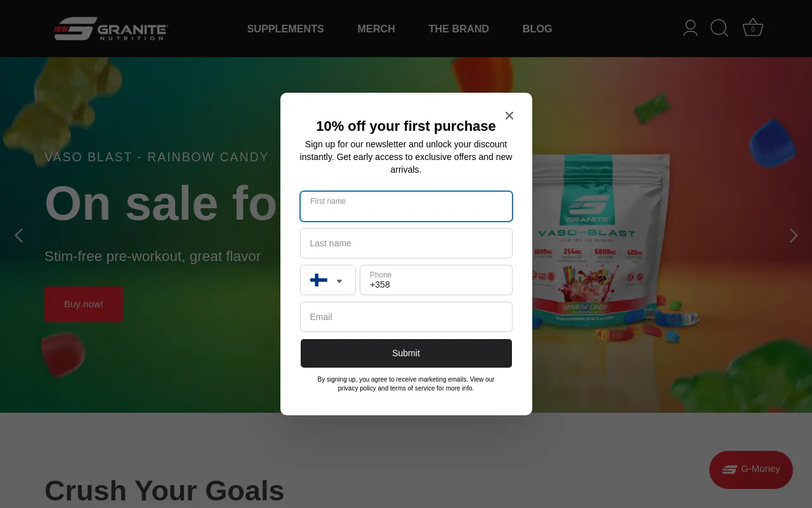Click the search magnifier icon
The width and height of the screenshot is (812, 508).
tap(719, 28)
